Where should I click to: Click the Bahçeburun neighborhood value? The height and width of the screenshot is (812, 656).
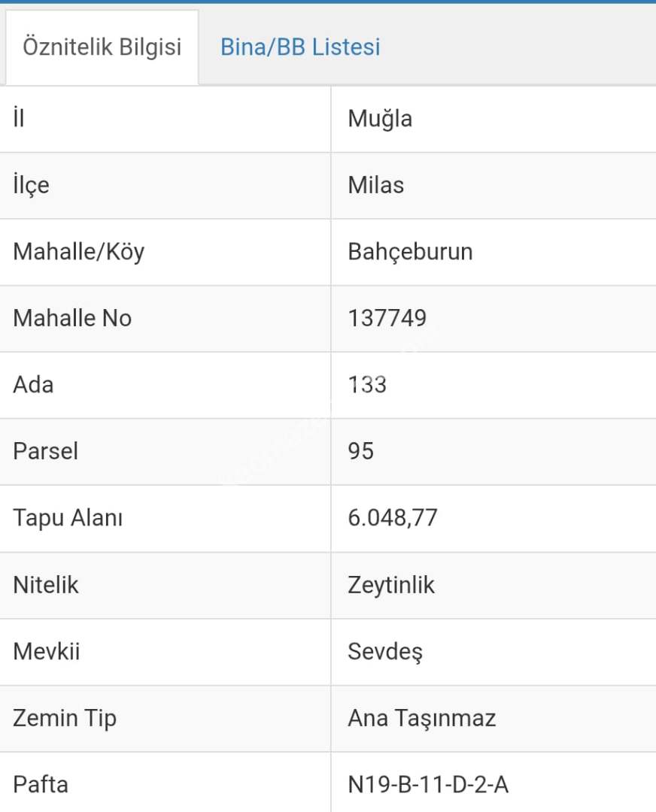[410, 251]
